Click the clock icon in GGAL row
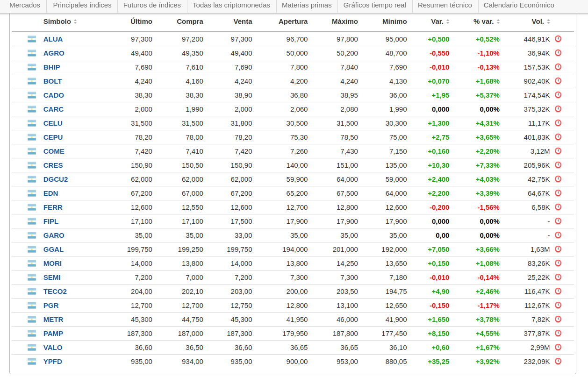Image resolution: width=588 pixels, height=377 pixels. tap(558, 249)
